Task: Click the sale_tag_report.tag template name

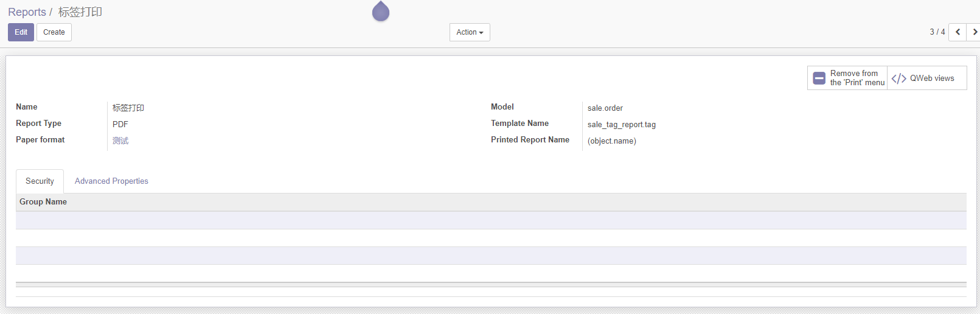Action: [x=622, y=125]
